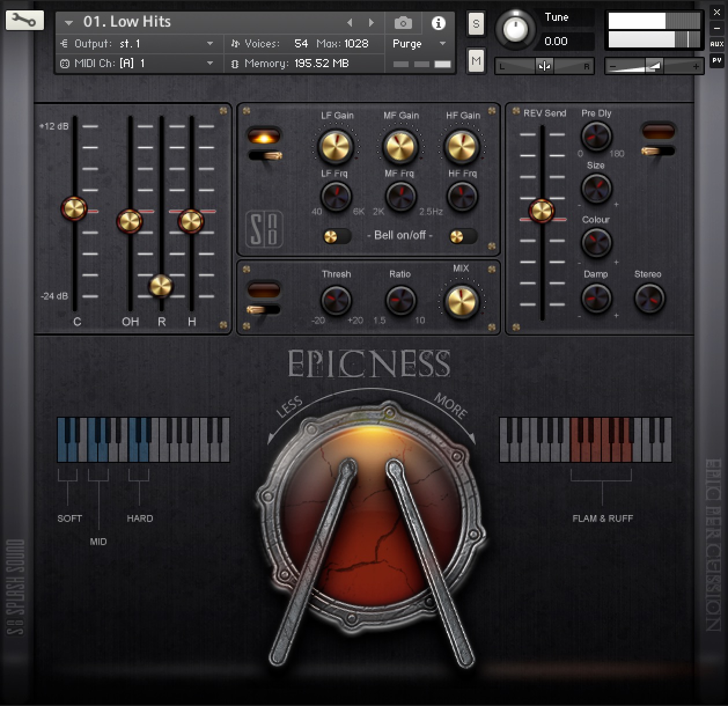
Task: Expand the 01. Low Hits header arrow
Action: click(69, 22)
